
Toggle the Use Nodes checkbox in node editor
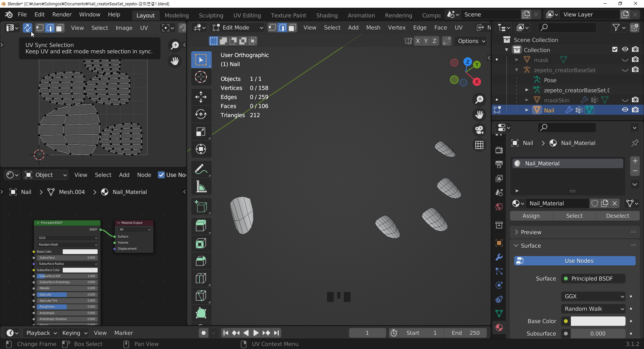coord(161,175)
